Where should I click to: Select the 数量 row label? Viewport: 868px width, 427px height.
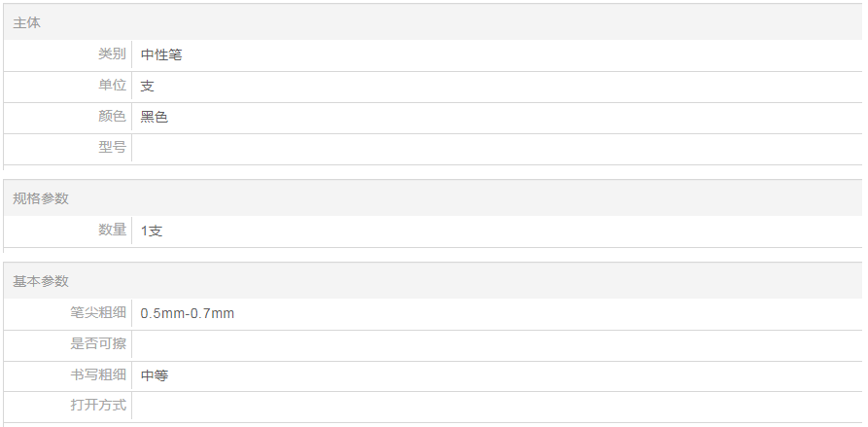pos(112,231)
